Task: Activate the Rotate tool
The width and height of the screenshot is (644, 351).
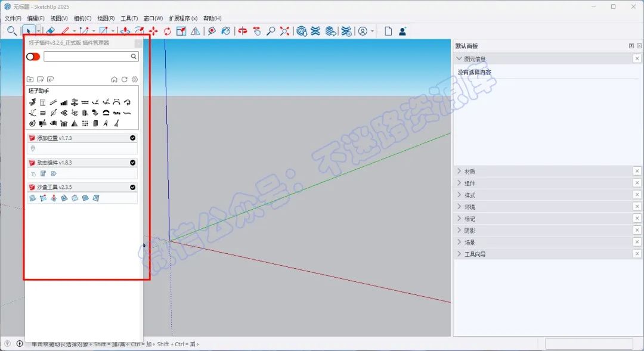Action: click(x=167, y=31)
